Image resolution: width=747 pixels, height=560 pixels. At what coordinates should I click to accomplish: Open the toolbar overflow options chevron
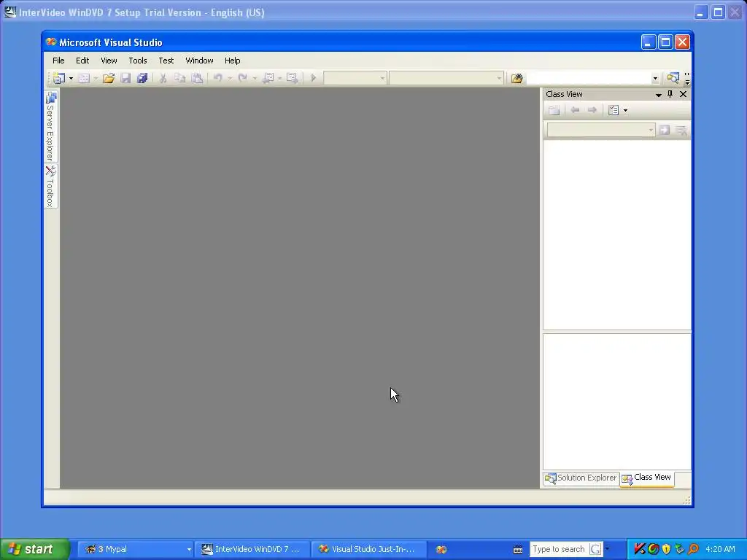687,79
